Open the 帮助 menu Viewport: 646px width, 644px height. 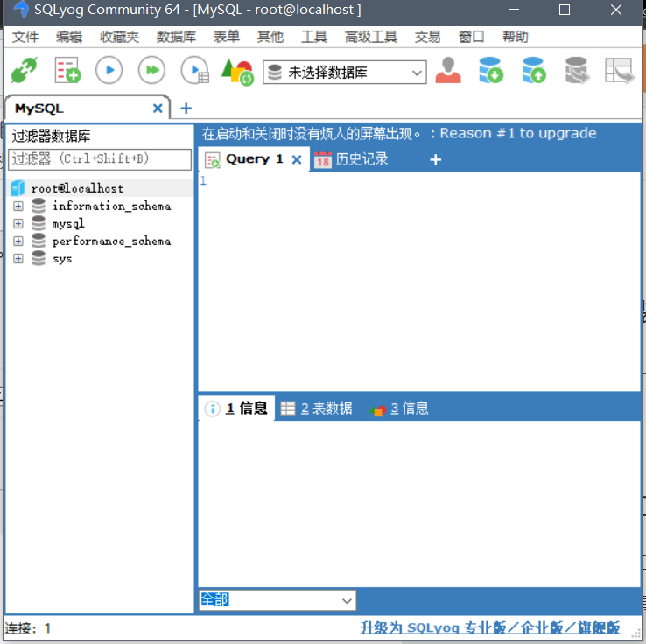[x=515, y=37]
